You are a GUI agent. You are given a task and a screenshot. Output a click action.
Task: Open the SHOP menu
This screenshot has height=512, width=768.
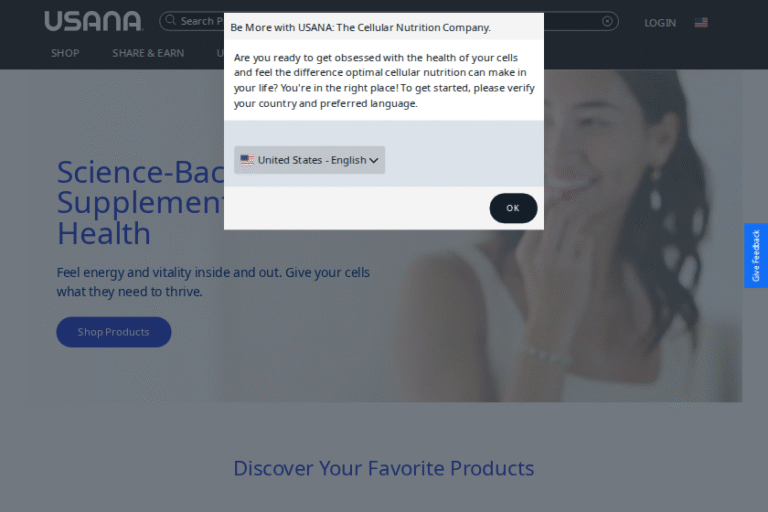coord(65,53)
